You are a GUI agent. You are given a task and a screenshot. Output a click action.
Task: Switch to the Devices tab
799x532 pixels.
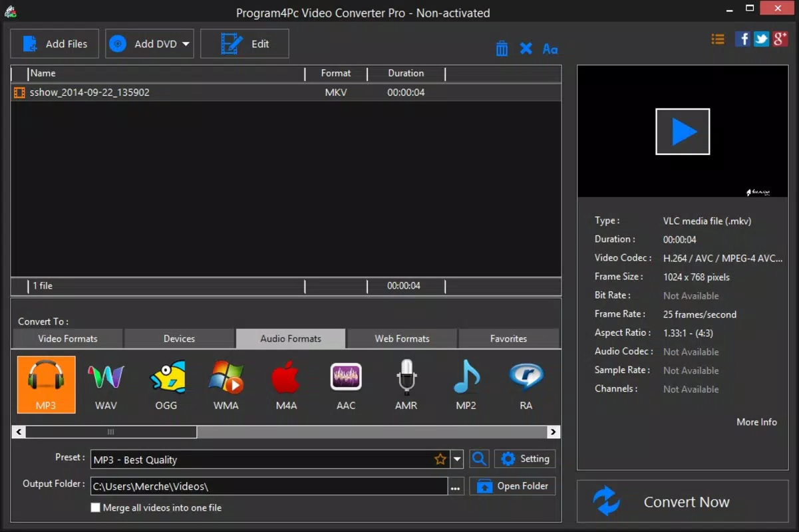point(180,338)
